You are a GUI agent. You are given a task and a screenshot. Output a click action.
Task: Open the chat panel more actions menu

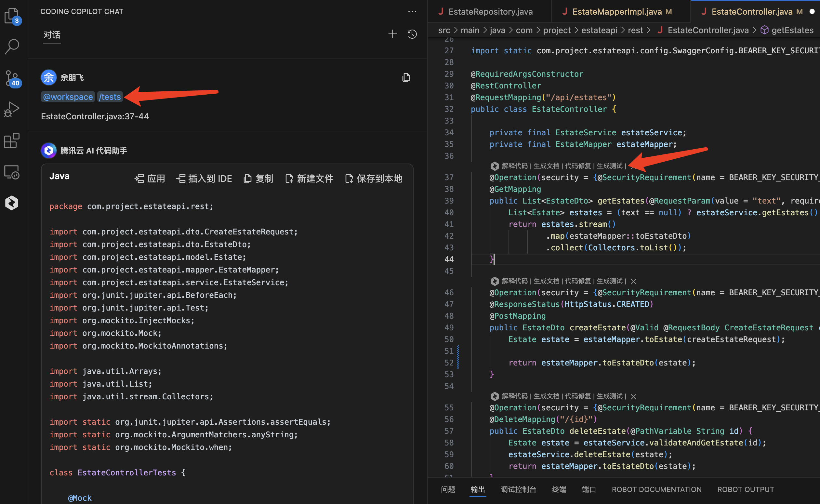pos(412,11)
